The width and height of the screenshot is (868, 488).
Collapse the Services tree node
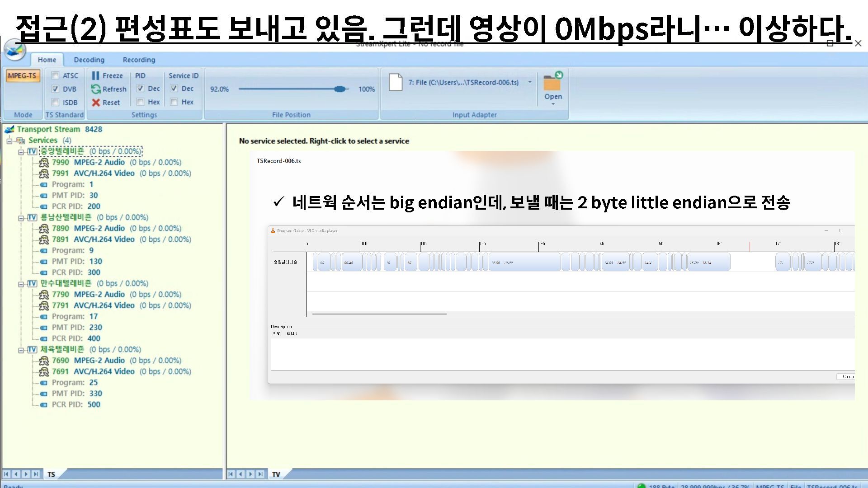point(9,141)
